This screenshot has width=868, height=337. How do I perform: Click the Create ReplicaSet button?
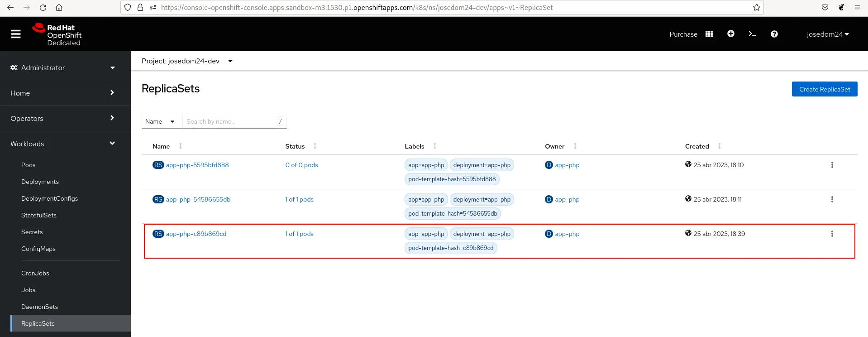click(825, 89)
